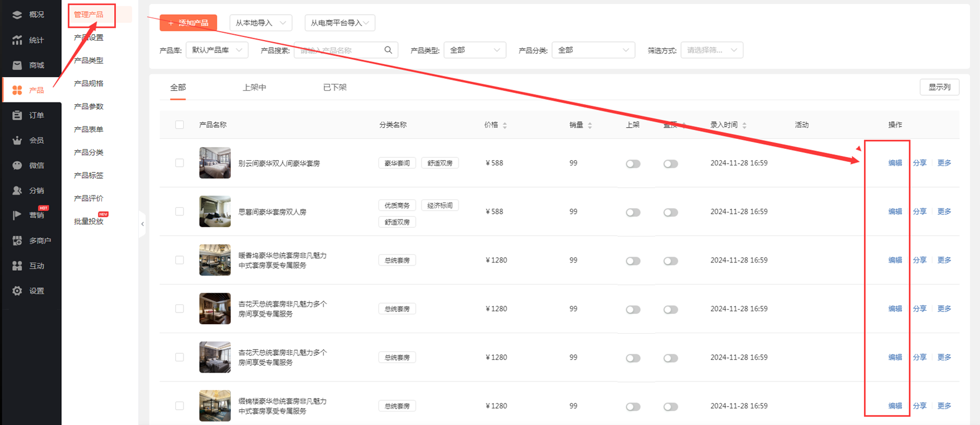Click the 微信 WeChat icon

click(x=17, y=165)
